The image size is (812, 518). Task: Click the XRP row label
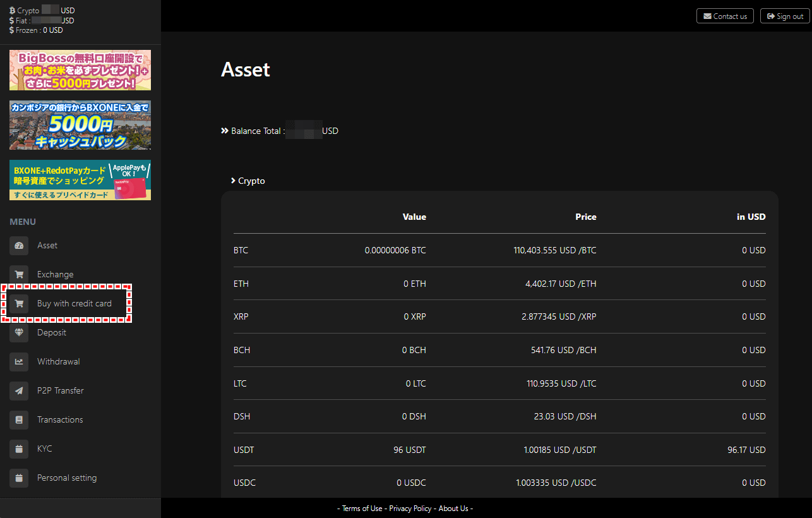click(x=241, y=316)
